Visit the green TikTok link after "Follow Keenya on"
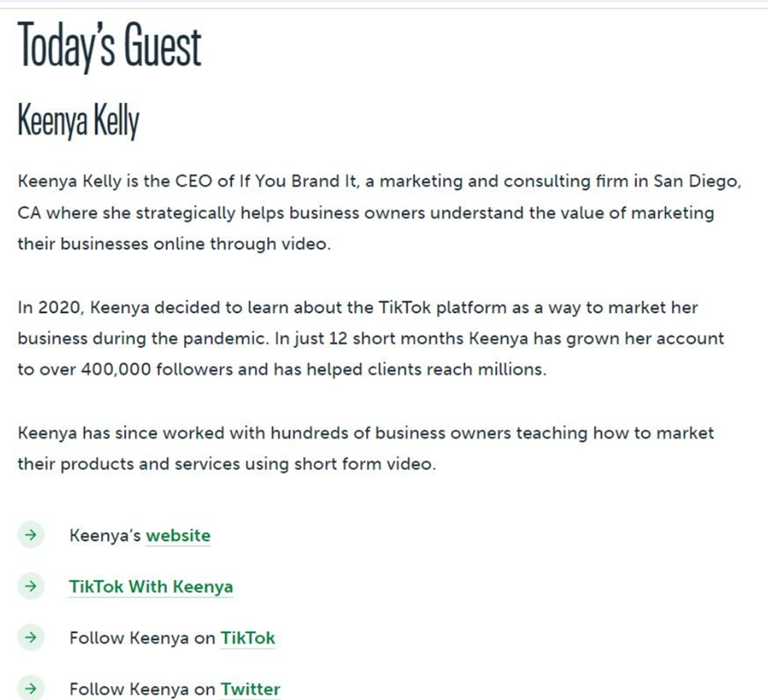 coord(248,638)
